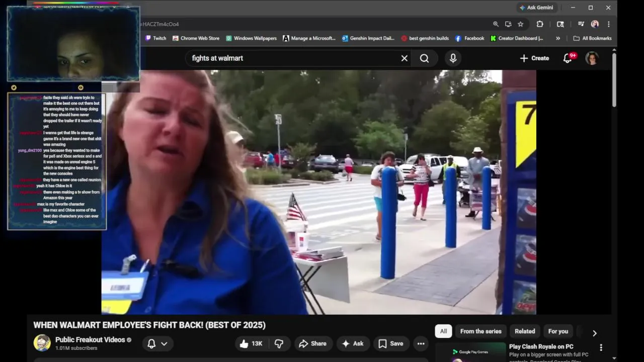644x362 pixels.
Task: Open the Chrome three-dot menu
Action: pos(608,24)
